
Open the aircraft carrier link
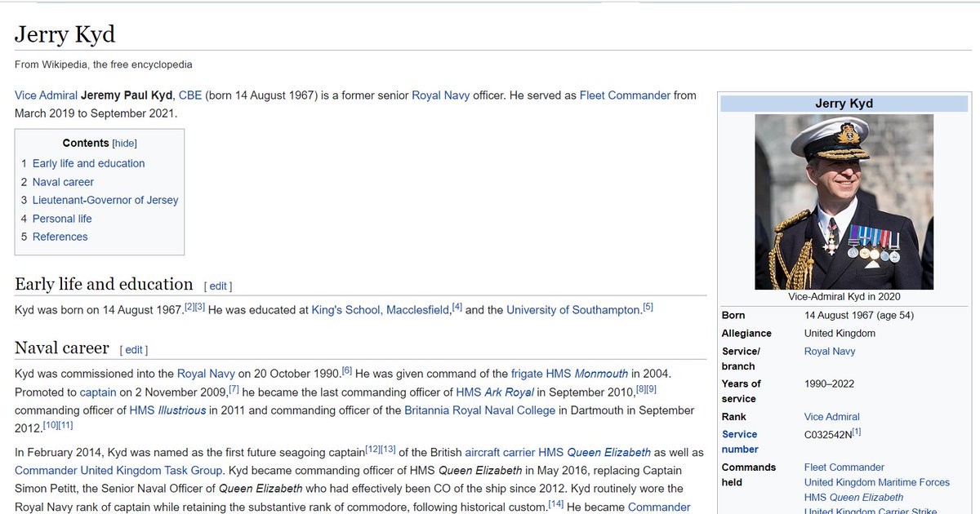498,452
